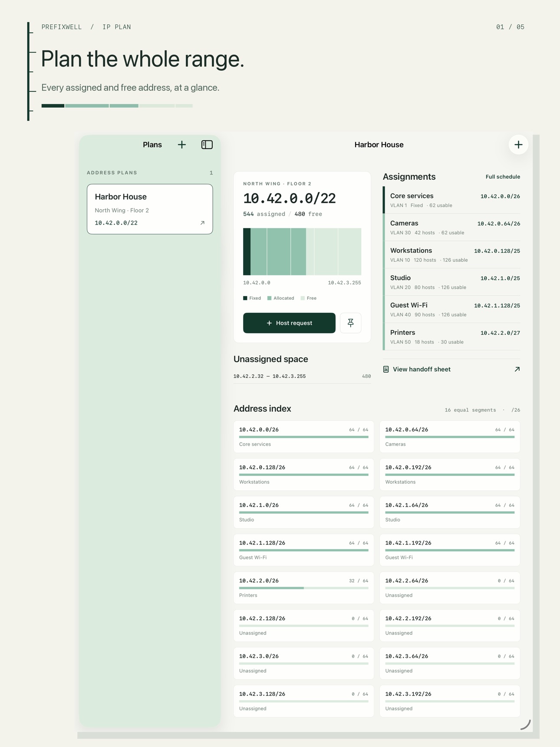560x747 pixels.
Task: Select the Harbor House address plan card
Action: 150,209
